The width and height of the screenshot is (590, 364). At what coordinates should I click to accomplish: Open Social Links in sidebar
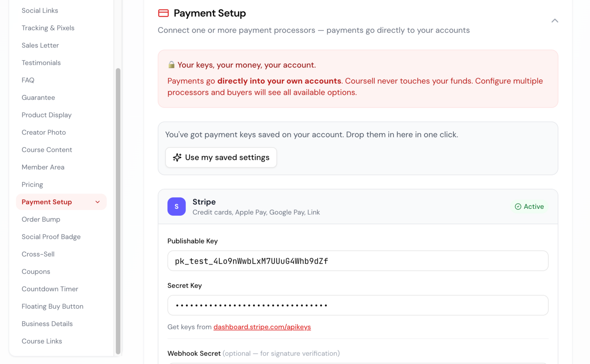pos(40,11)
